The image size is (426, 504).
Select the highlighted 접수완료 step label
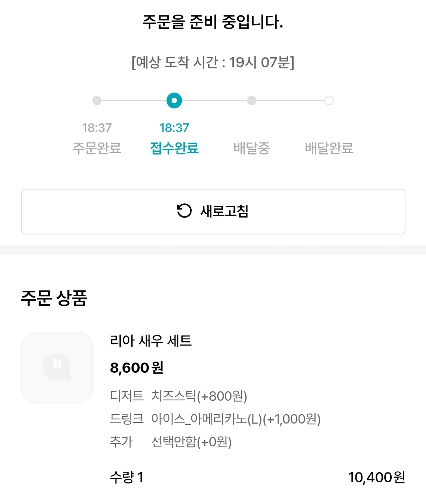click(174, 148)
